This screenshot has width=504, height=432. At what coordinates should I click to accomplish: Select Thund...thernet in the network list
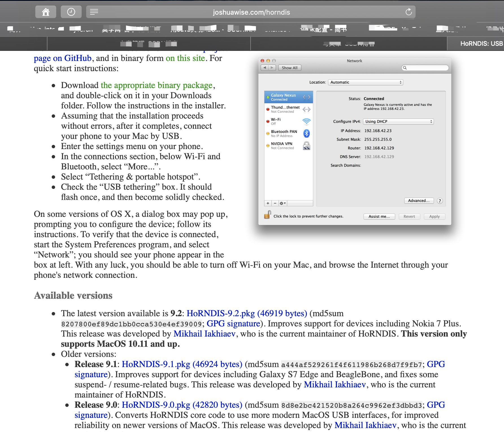coord(288,109)
